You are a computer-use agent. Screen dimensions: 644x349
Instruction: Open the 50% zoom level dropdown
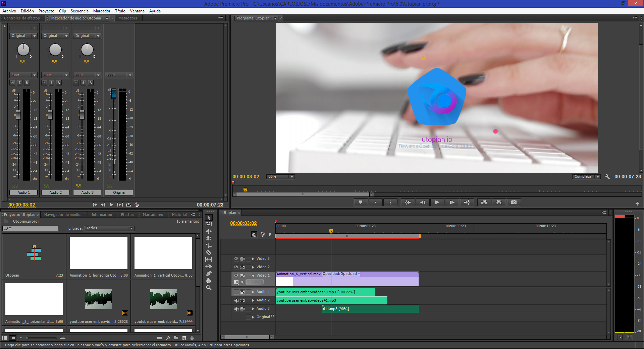(280, 177)
